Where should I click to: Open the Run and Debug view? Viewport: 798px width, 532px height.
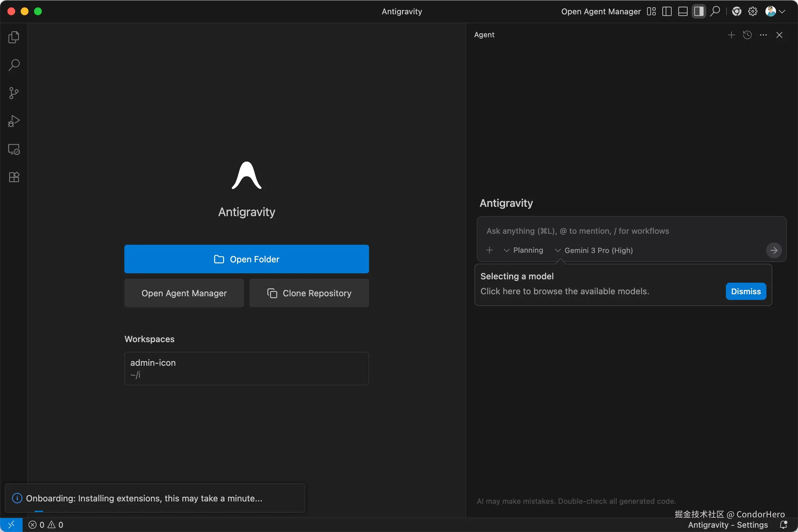[x=14, y=121]
